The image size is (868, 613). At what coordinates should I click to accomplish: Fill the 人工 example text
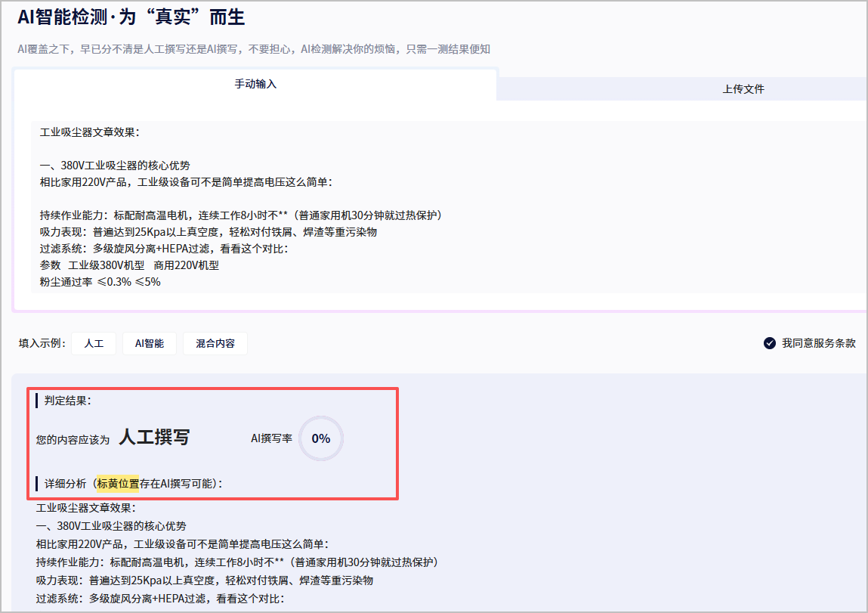[94, 343]
